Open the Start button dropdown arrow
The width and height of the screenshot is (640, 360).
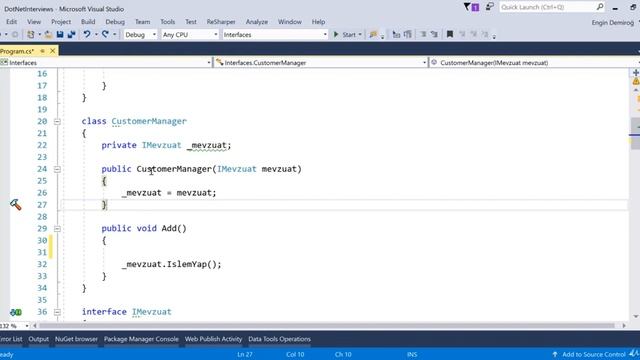360,35
